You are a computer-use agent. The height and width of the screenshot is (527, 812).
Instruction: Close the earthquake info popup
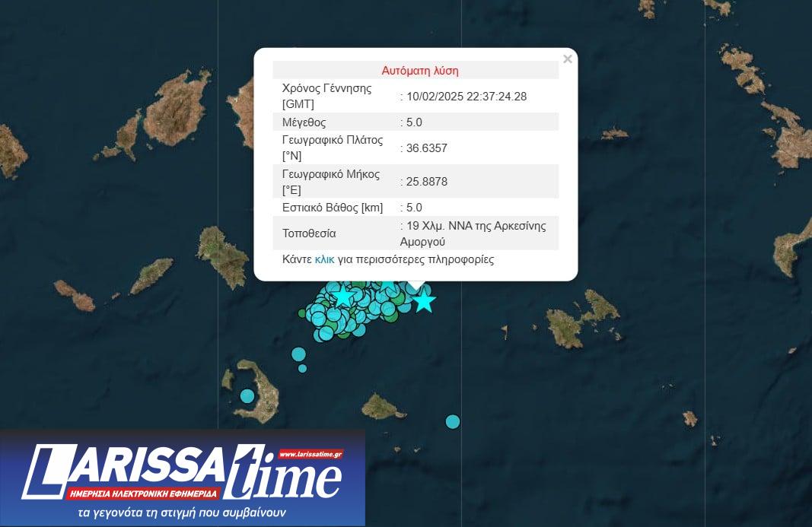pyautogui.click(x=567, y=59)
